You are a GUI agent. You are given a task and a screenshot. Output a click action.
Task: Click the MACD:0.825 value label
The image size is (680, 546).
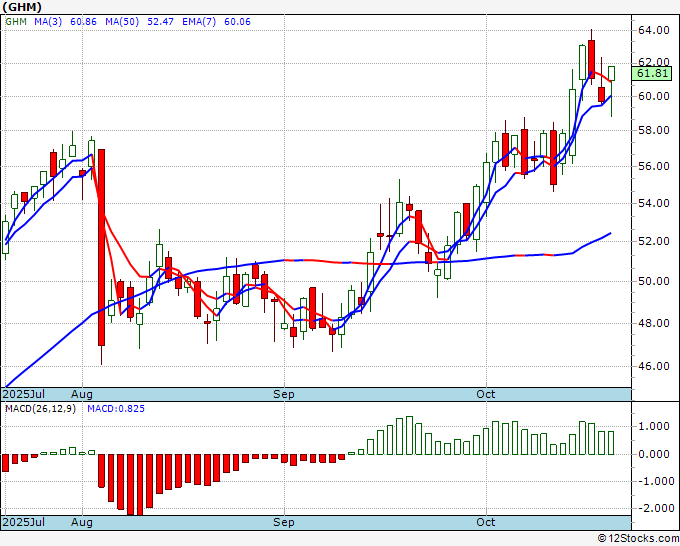point(116,409)
